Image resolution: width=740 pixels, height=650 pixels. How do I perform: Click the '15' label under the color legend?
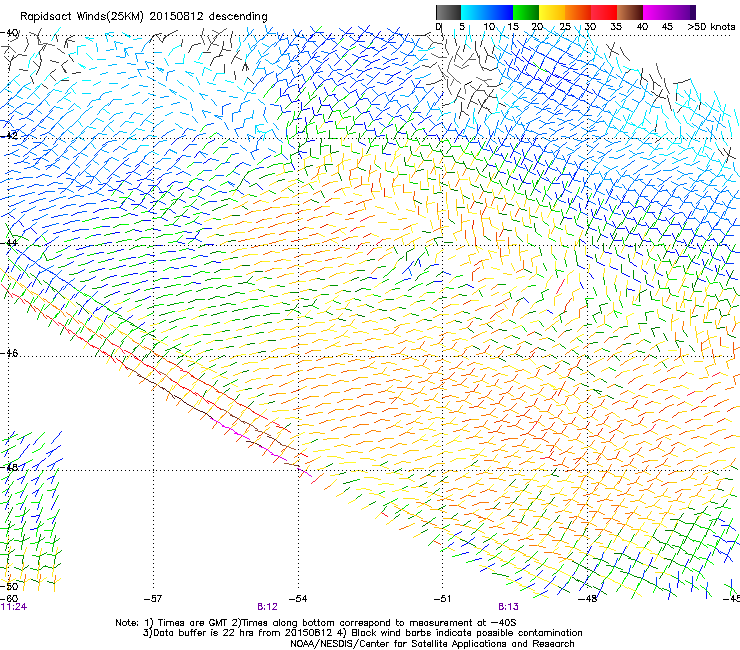pos(513,27)
